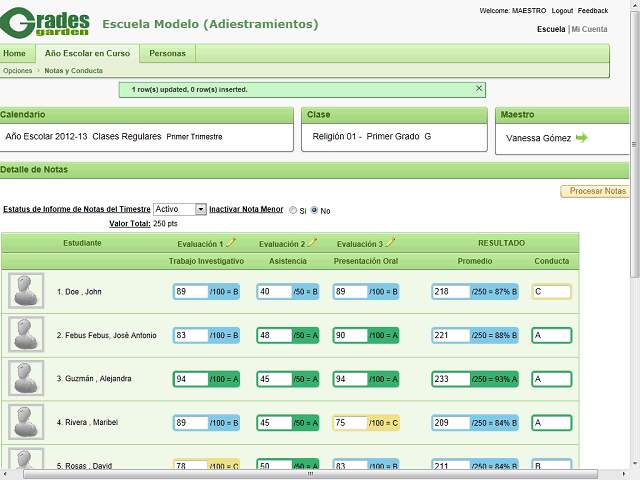The height and width of the screenshot is (480, 640).
Task: Click Notas y Conducta breadcrumb
Action: 73,71
